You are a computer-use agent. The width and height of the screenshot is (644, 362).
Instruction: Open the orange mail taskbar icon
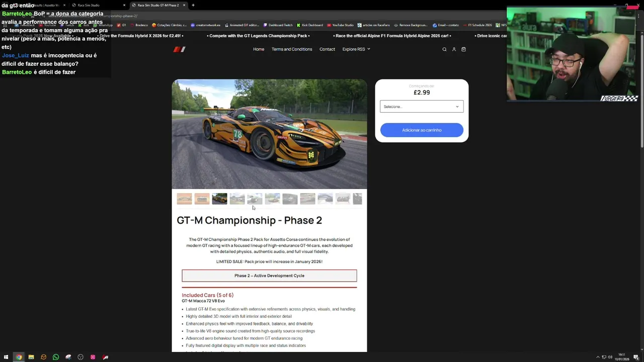pos(43,357)
